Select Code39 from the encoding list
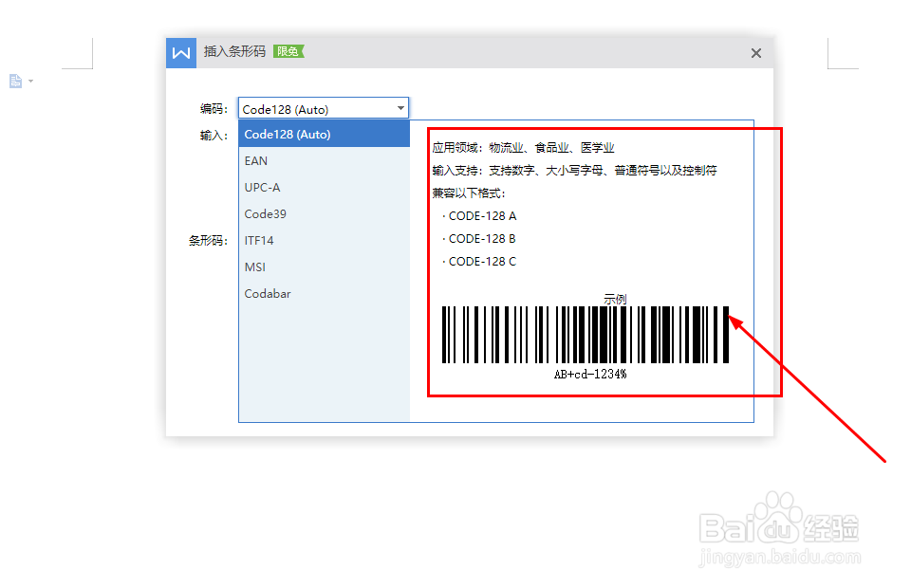The width and height of the screenshot is (911, 588). pos(325,213)
